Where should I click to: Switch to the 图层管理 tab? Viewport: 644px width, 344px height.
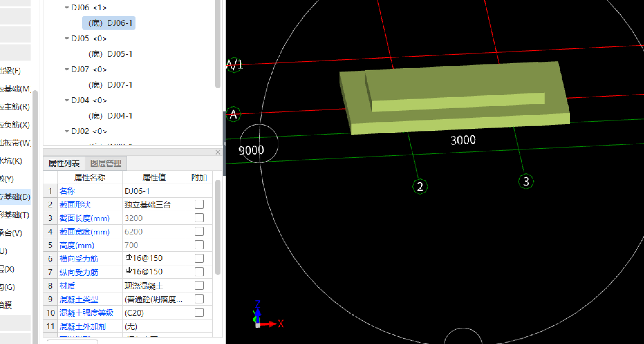point(106,163)
